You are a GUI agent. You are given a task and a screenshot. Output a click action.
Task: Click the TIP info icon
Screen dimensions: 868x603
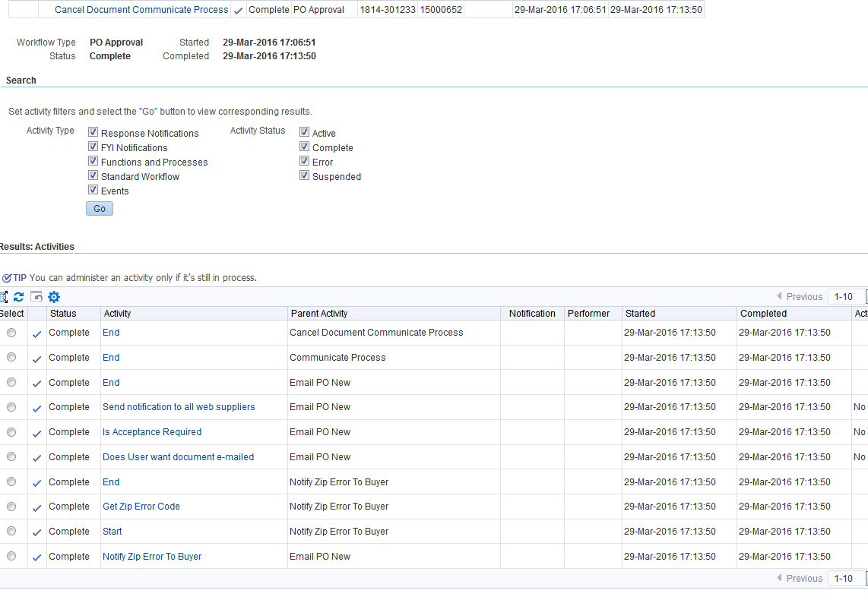click(x=7, y=278)
